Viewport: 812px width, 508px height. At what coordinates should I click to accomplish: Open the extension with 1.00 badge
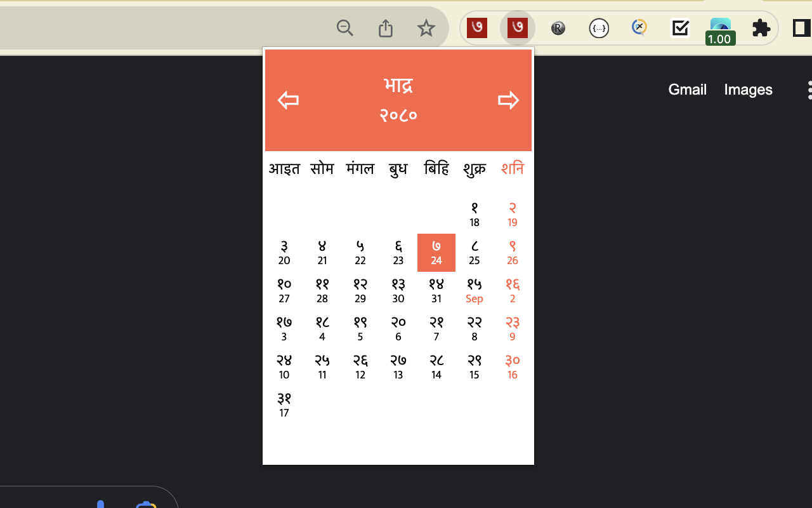(x=721, y=30)
